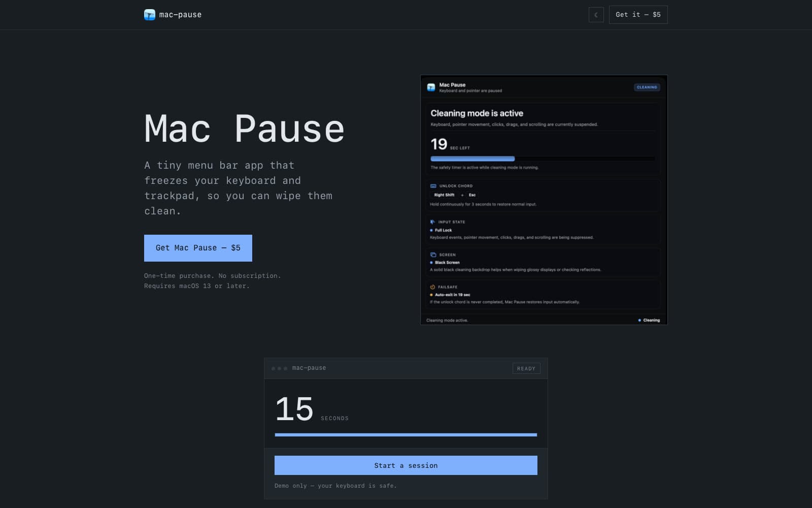Click the mac-pause header brand name
The height and width of the screenshot is (508, 812).
point(180,15)
